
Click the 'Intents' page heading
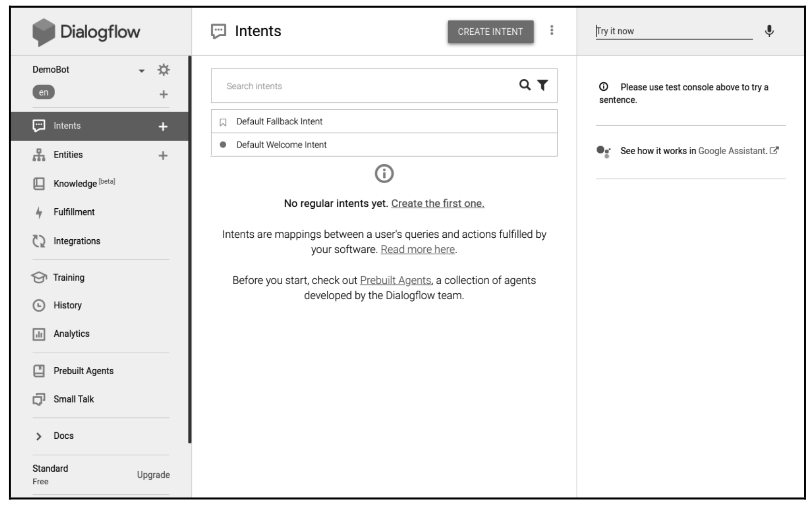click(x=258, y=31)
